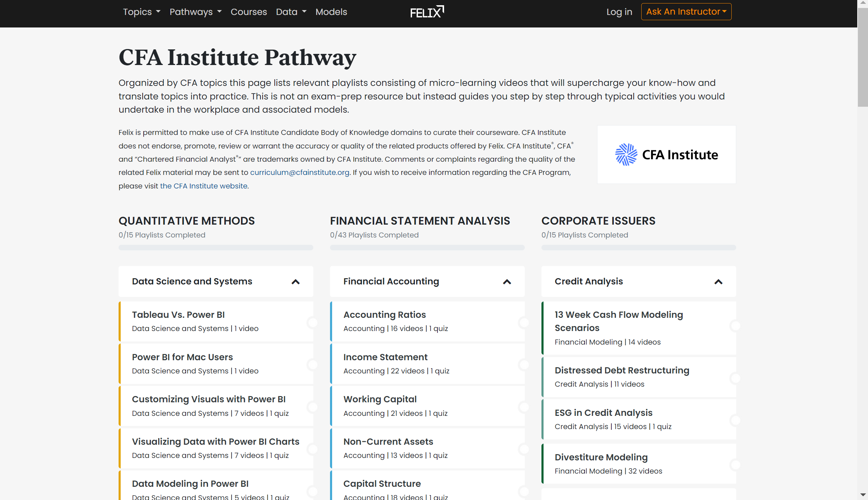
Task: Open the Ask An Instructor dropdown
Action: click(686, 12)
